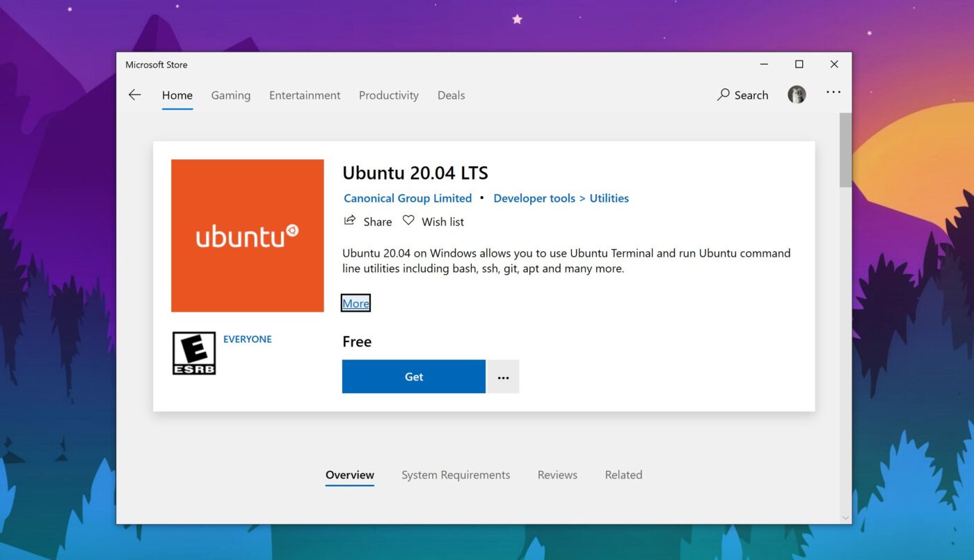Add Ubuntu to your Wish list
The width and height of the screenshot is (974, 560).
tap(433, 221)
